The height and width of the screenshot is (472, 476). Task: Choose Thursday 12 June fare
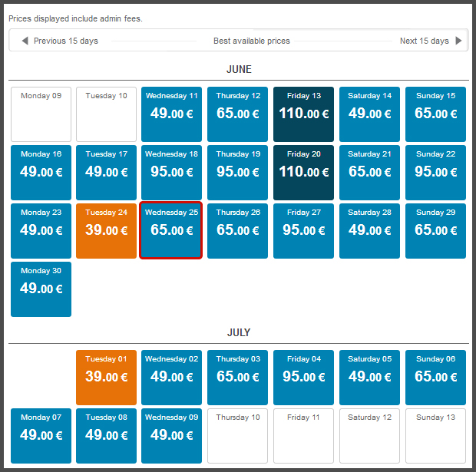point(238,114)
